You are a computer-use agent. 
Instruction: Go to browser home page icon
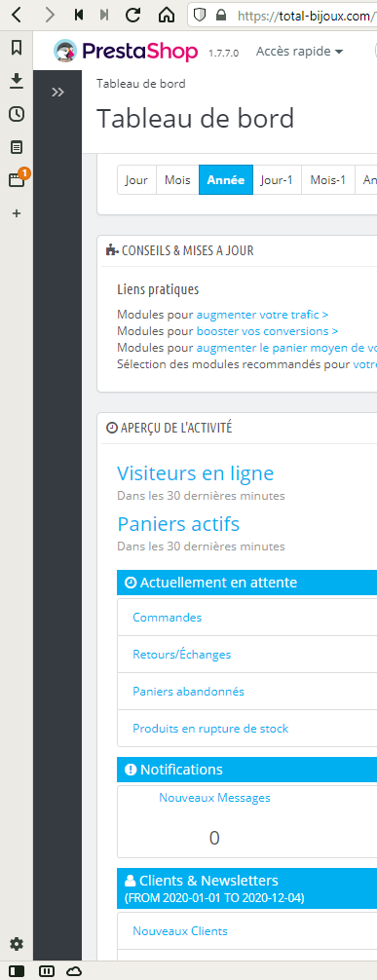click(x=166, y=15)
